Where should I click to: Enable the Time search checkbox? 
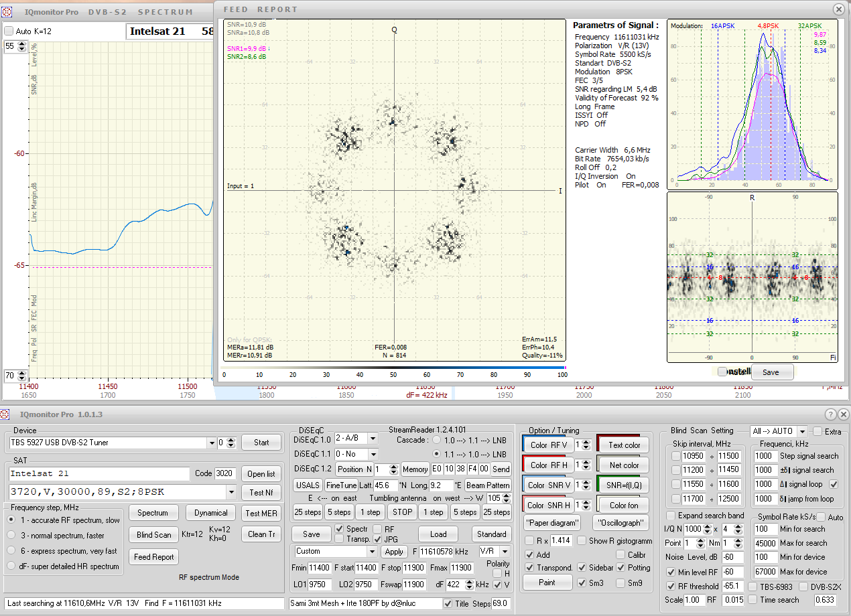click(x=752, y=600)
